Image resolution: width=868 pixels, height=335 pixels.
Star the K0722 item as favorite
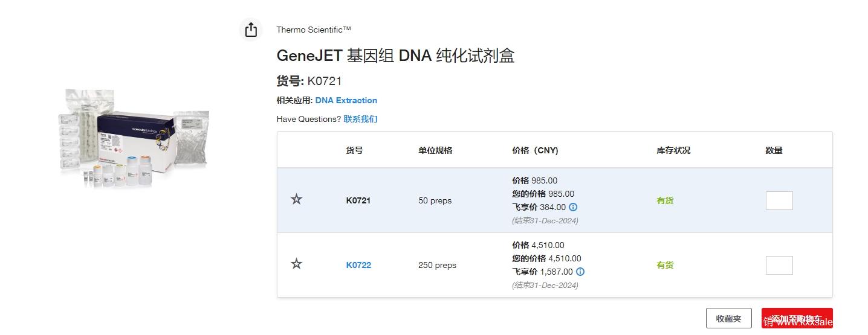296,264
